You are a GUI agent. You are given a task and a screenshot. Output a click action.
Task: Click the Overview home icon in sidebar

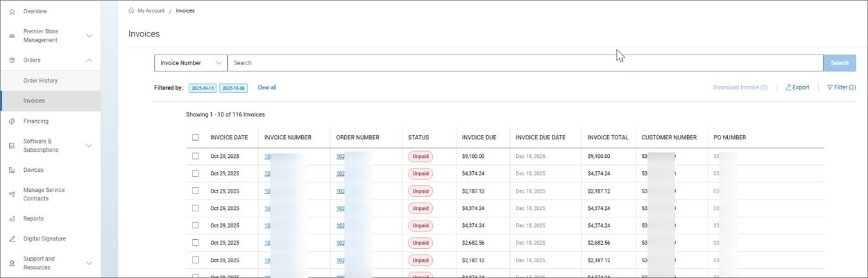12,12
